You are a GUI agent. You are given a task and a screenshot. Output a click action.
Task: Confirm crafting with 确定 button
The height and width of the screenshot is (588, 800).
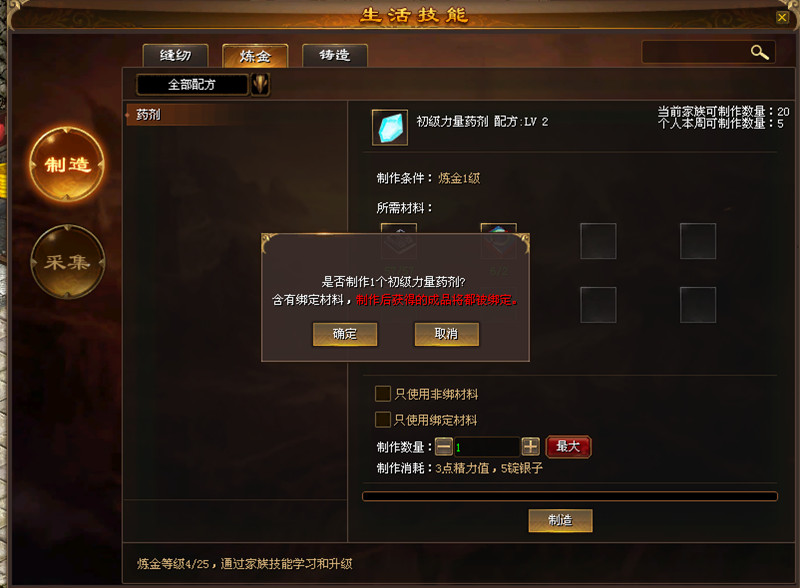tap(345, 334)
